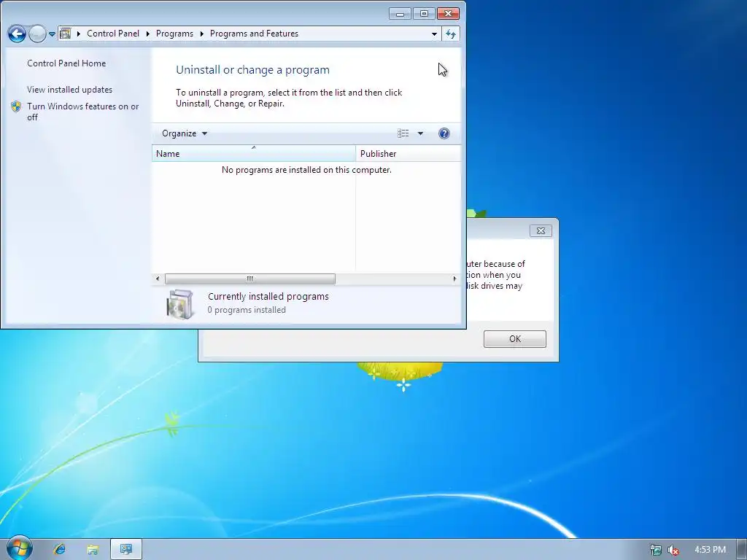Open Turn Windows features on or off
This screenshot has height=560, width=747.
point(83,112)
